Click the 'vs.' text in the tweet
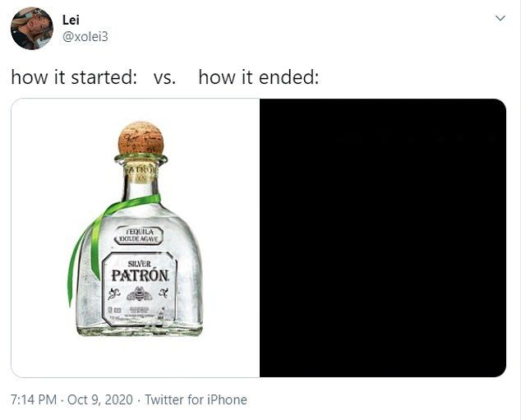Screen dimensions: 521x420 [x=164, y=78]
